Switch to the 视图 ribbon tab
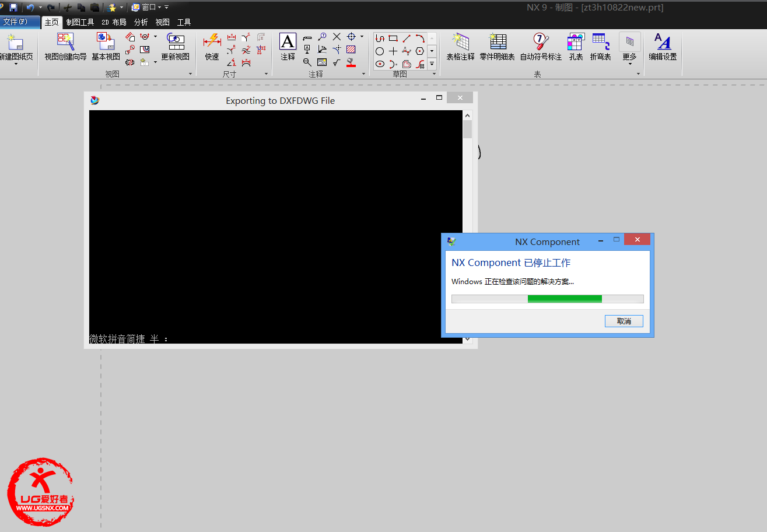Screen dimensions: 767x532 (162, 22)
